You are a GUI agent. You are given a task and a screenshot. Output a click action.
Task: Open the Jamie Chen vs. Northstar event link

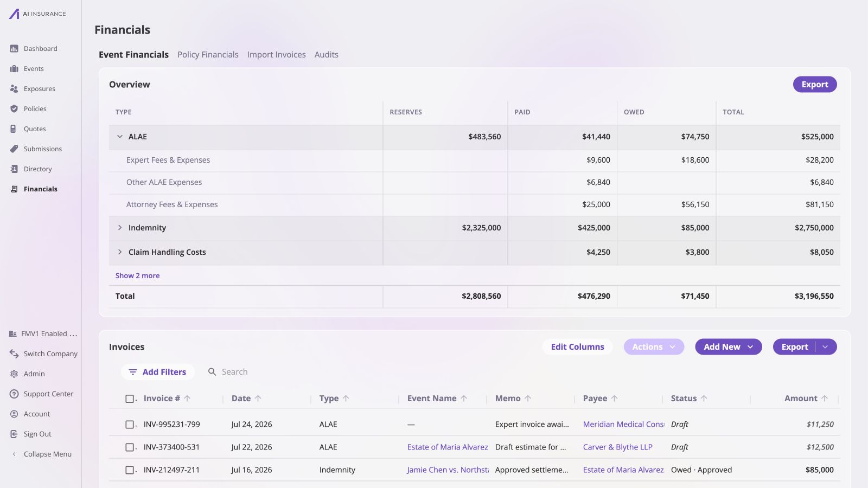448,470
